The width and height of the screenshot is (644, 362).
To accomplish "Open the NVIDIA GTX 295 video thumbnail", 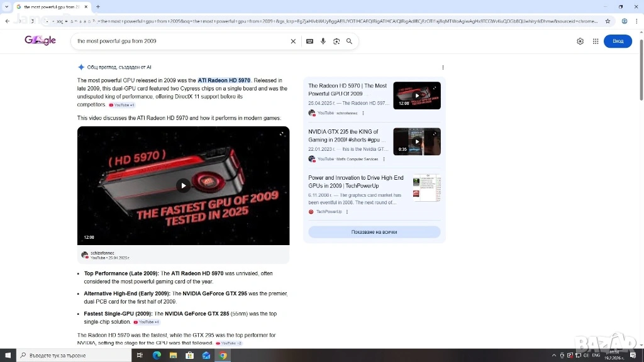I will pyautogui.click(x=417, y=141).
